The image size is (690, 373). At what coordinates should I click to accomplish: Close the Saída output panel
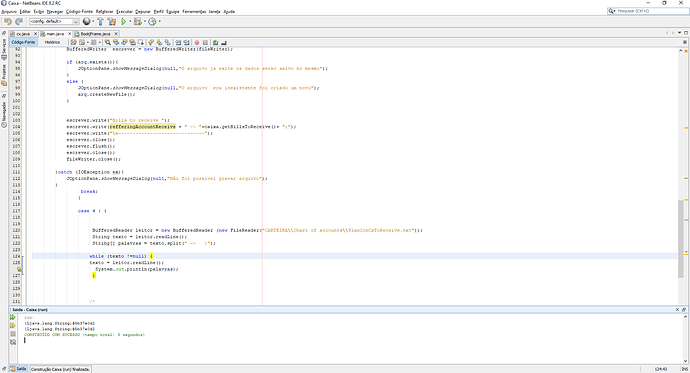[x=677, y=310]
